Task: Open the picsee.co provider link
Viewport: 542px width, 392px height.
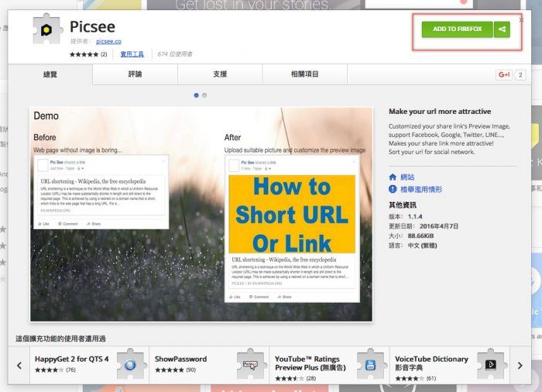Action: tap(108, 42)
